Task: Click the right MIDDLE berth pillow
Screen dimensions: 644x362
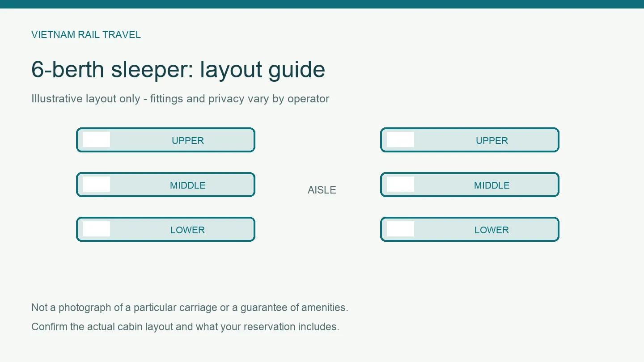Action: [400, 184]
